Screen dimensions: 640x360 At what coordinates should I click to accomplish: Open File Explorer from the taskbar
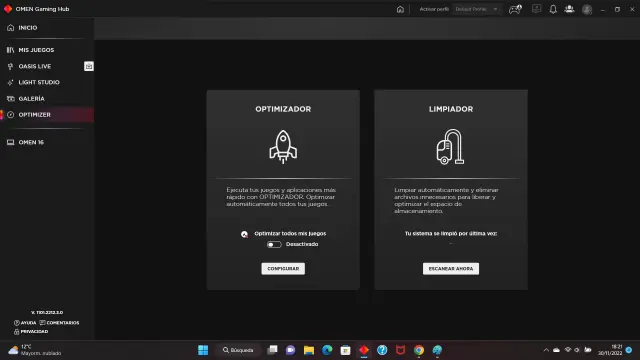click(309, 350)
